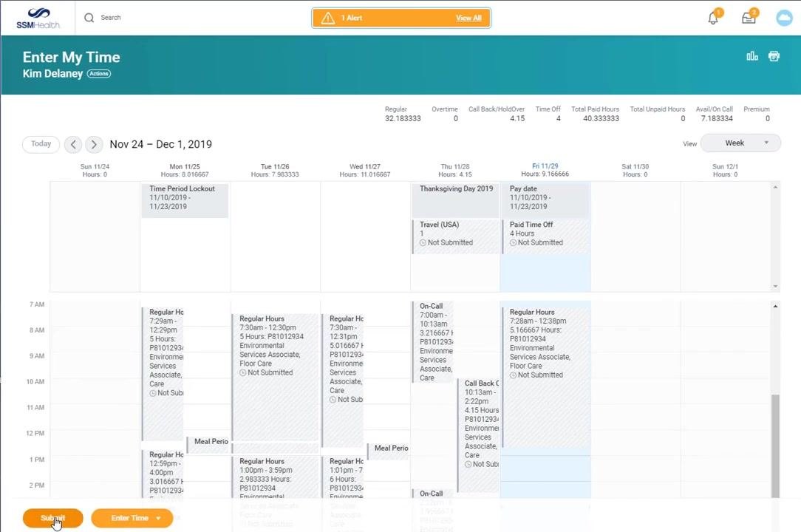
Task: Open the bar chart summary icon
Action: (x=752, y=56)
